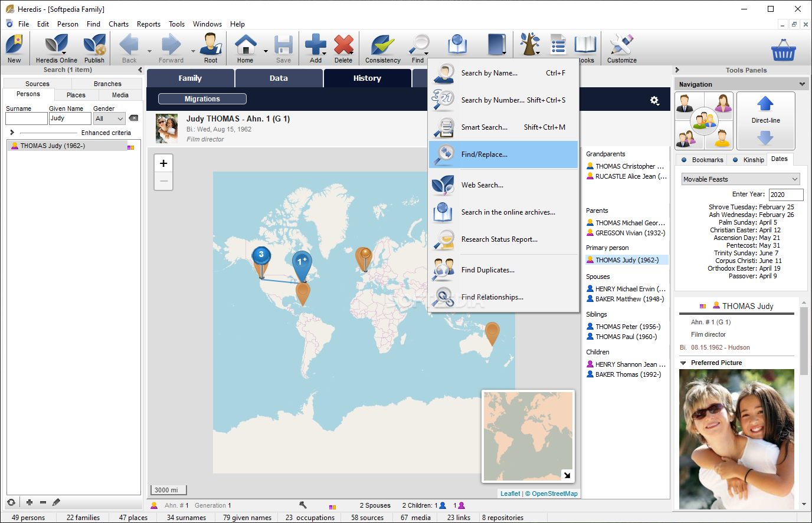
Task: Open the Back history dropdown arrow
Action: 149,51
